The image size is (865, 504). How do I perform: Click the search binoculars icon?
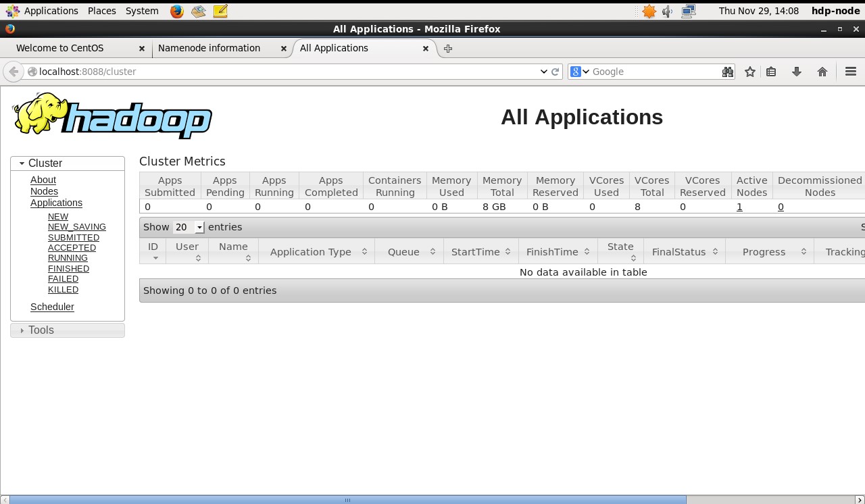point(727,72)
